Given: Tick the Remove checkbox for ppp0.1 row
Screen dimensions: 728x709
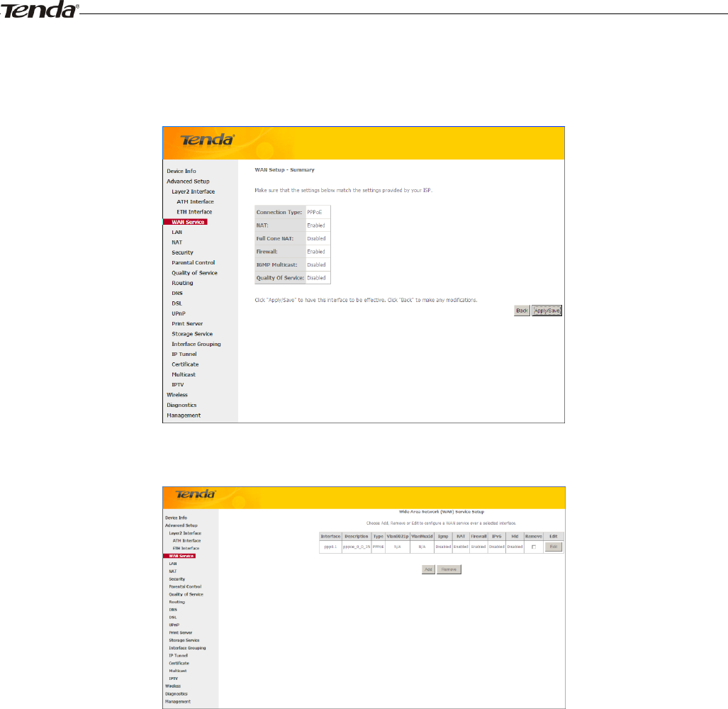Looking at the screenshot, I should [x=534, y=547].
